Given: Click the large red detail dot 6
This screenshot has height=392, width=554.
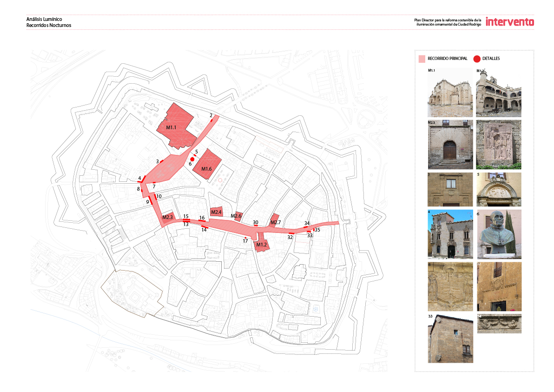Looking at the screenshot, I should pos(192,159).
